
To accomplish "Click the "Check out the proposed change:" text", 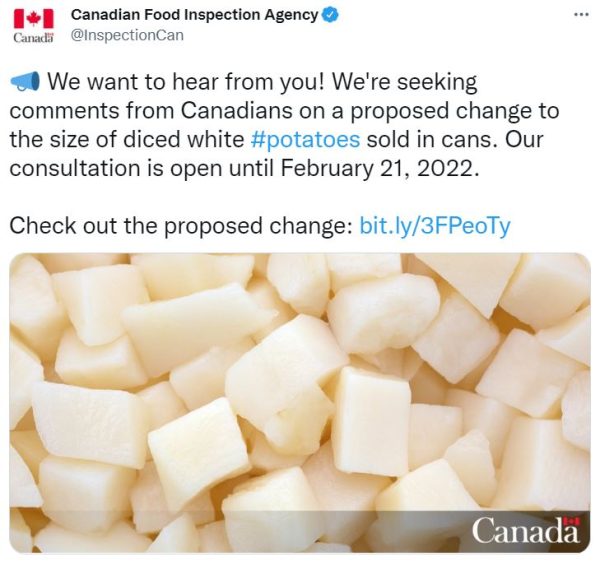I will tap(180, 225).
